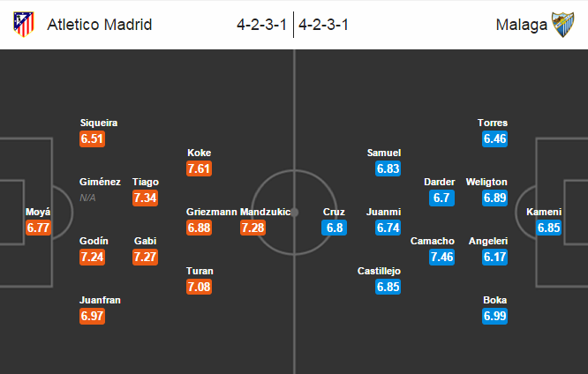Click Cruz's 6.8 rating badge
The image size is (588, 374).
pyautogui.click(x=335, y=228)
